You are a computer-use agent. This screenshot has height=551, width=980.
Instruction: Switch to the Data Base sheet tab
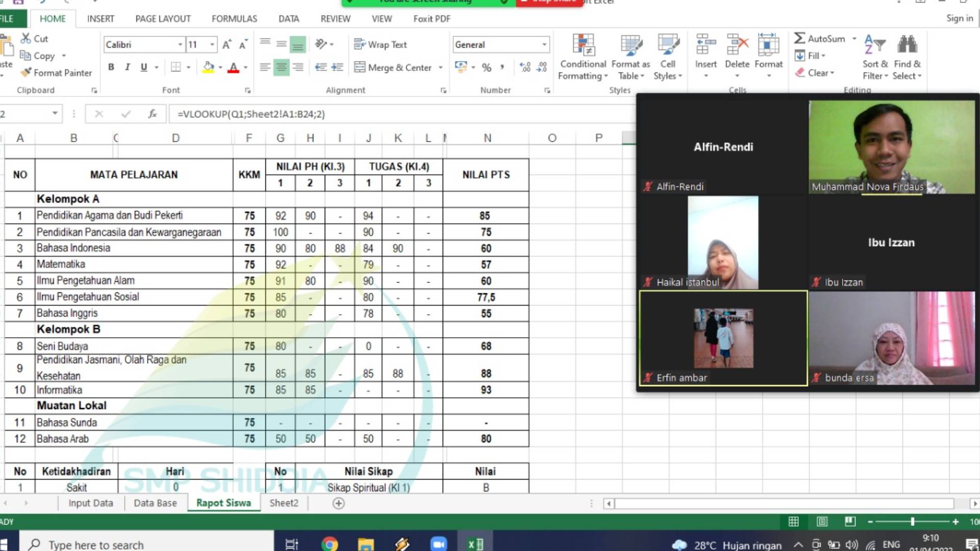click(x=155, y=503)
